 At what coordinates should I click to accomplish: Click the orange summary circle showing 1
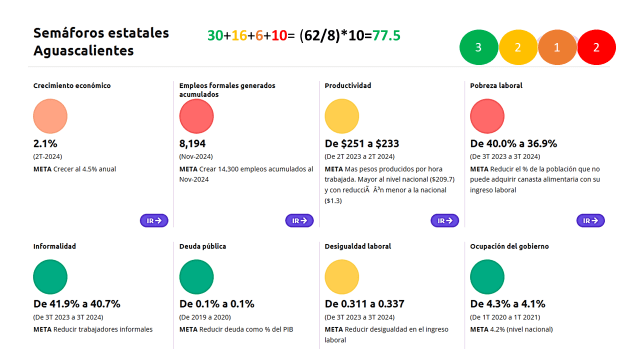(557, 47)
